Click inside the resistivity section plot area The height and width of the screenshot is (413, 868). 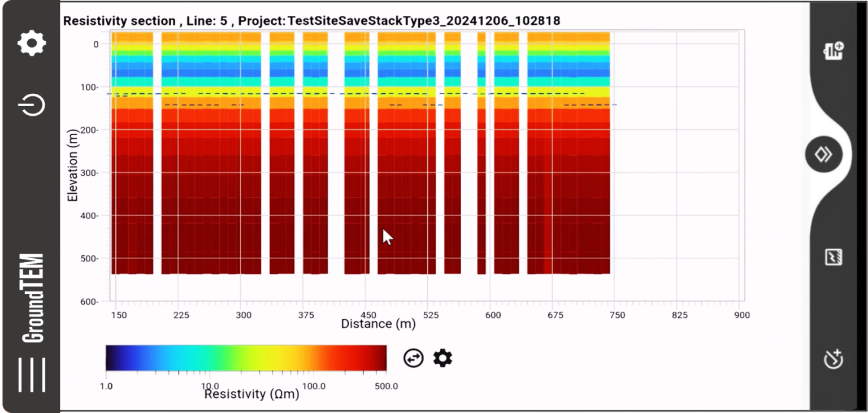[x=362, y=169]
